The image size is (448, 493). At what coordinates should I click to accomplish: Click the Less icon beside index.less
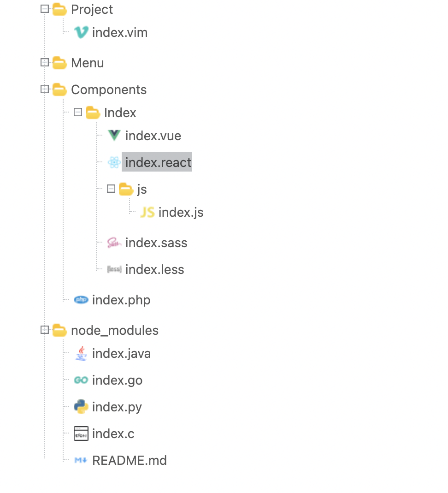click(114, 269)
